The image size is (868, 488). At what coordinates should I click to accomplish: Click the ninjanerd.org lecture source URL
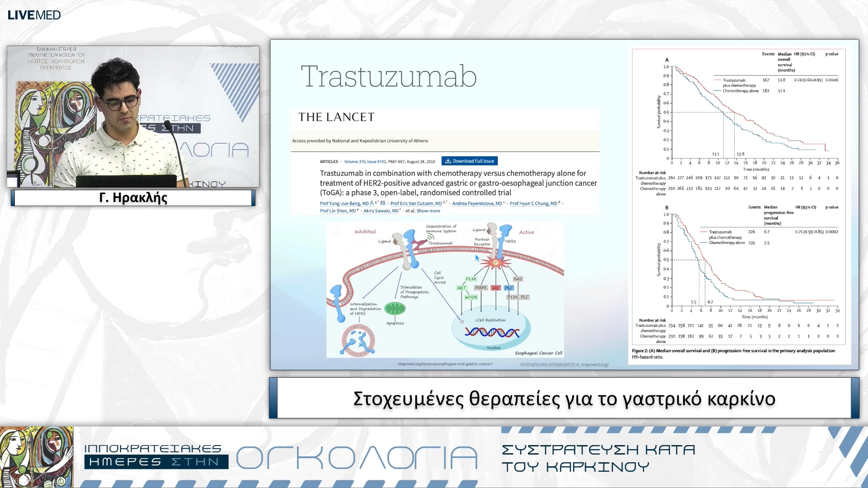445,364
